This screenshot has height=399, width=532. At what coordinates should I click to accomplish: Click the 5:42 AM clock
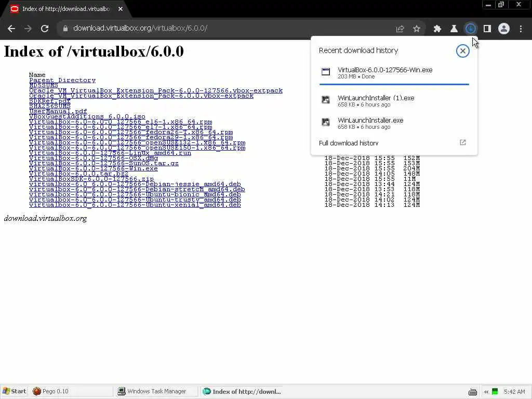click(x=514, y=392)
